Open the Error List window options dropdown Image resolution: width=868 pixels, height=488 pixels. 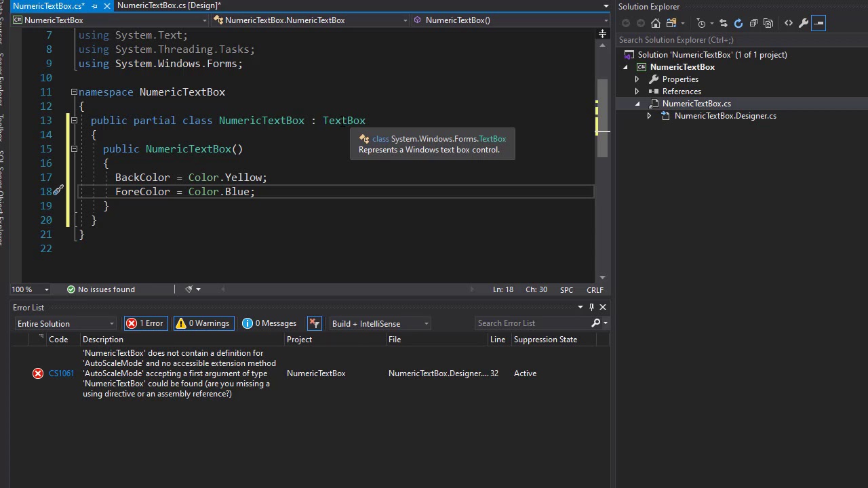[580, 307]
